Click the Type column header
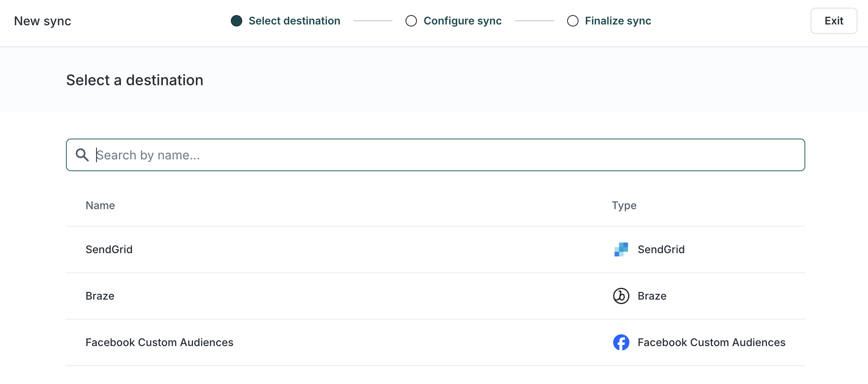Image resolution: width=868 pixels, height=384 pixels. 624,205
